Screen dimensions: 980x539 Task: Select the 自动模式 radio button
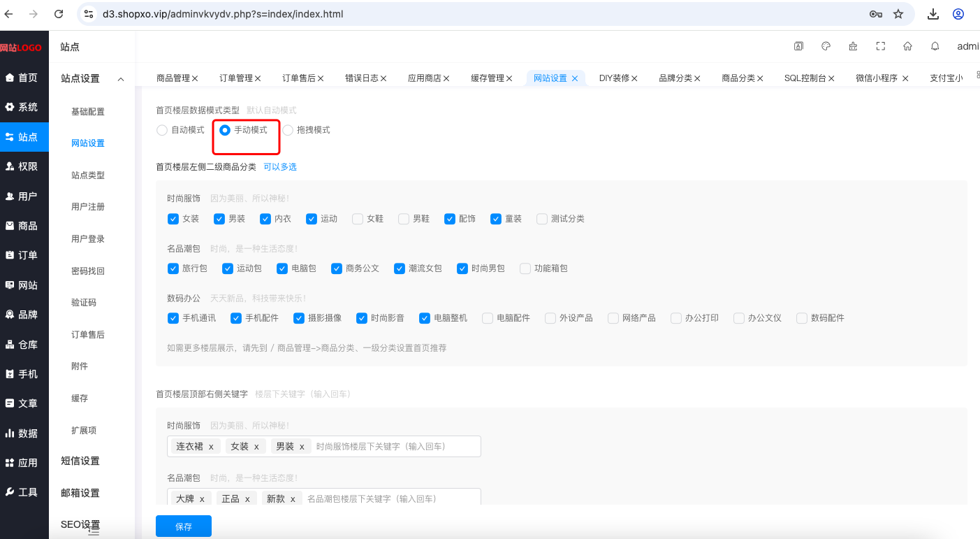162,130
